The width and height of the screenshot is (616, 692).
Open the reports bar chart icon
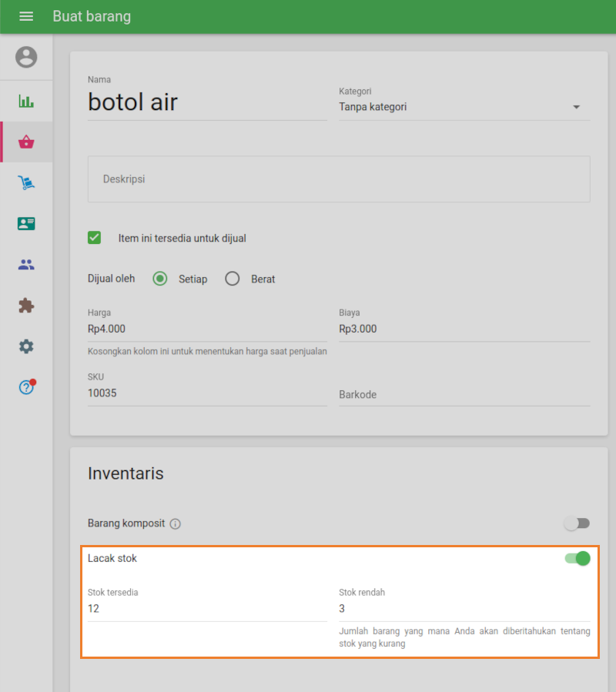click(26, 101)
